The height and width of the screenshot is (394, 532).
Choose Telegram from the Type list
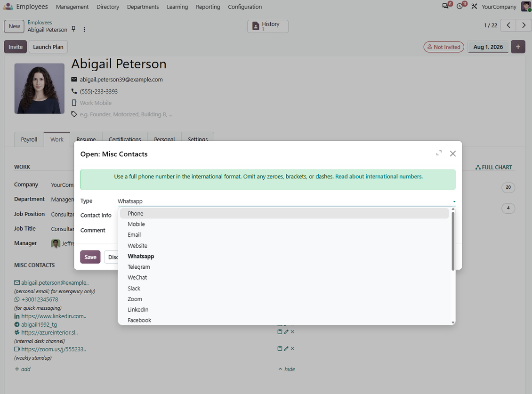click(284, 267)
